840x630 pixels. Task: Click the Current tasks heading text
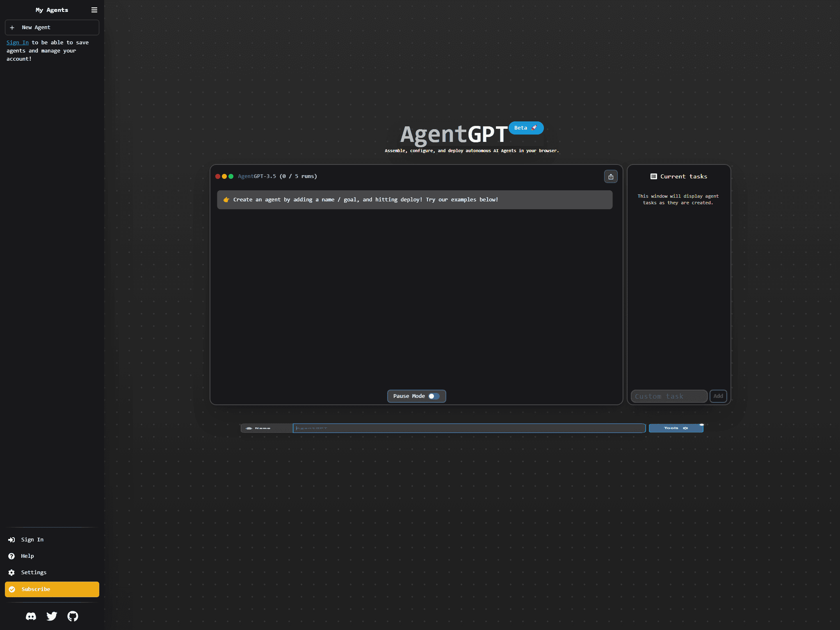(684, 176)
